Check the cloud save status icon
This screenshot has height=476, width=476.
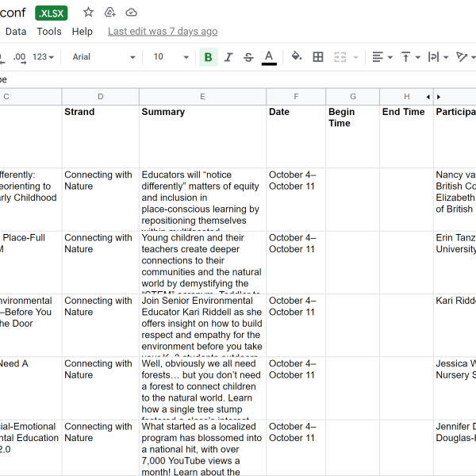pos(132,13)
